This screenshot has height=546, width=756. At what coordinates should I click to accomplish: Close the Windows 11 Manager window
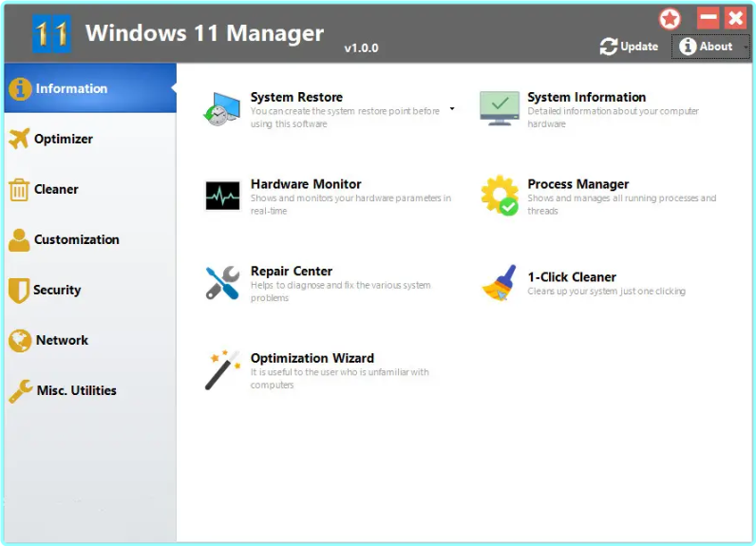(736, 18)
